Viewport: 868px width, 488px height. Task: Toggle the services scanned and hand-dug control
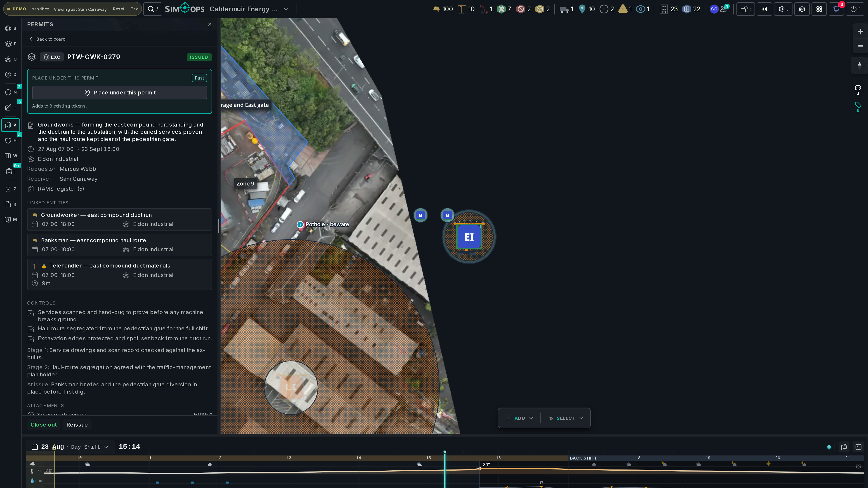point(31,313)
